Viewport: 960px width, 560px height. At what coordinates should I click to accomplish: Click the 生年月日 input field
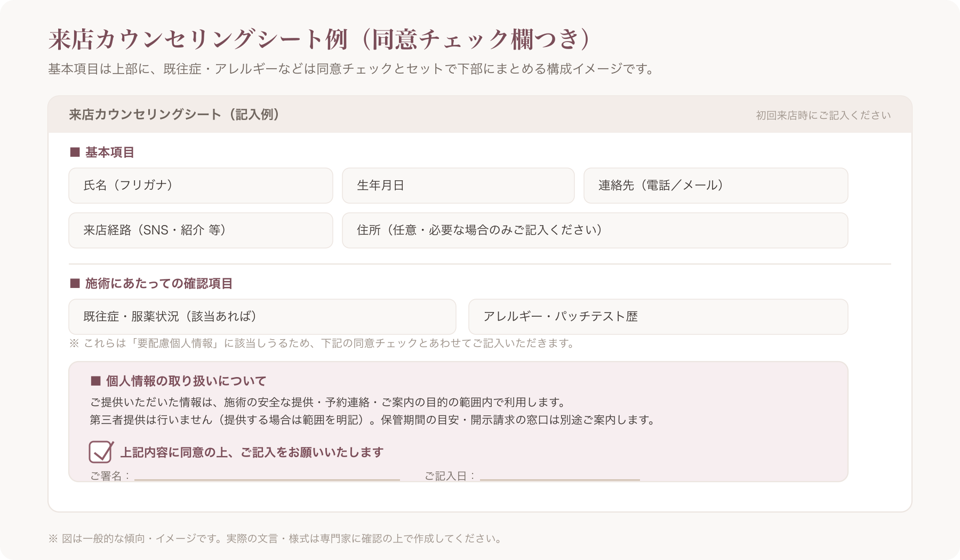coord(458,186)
